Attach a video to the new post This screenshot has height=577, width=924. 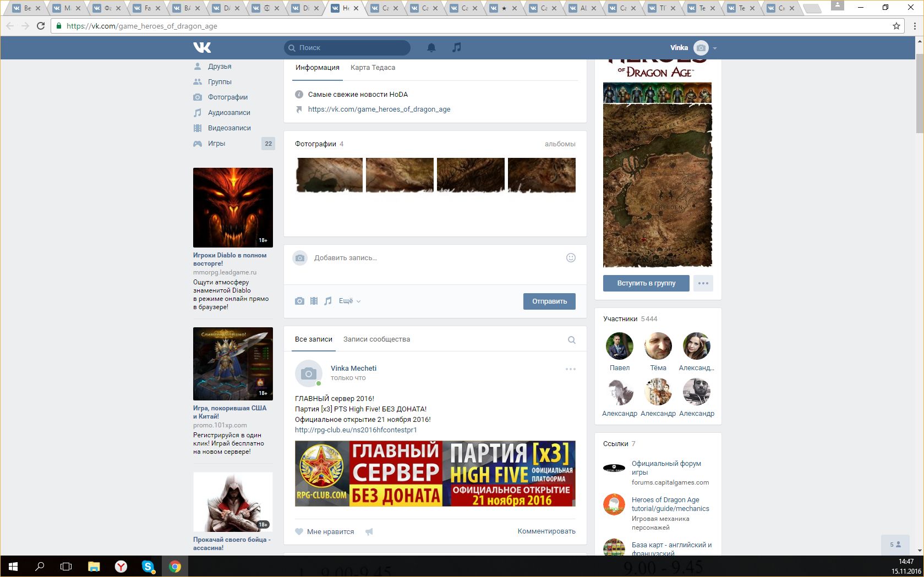pos(314,301)
